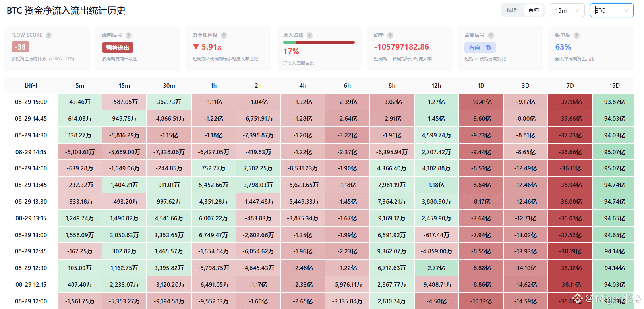Show help for 资金加速度

click(224, 35)
